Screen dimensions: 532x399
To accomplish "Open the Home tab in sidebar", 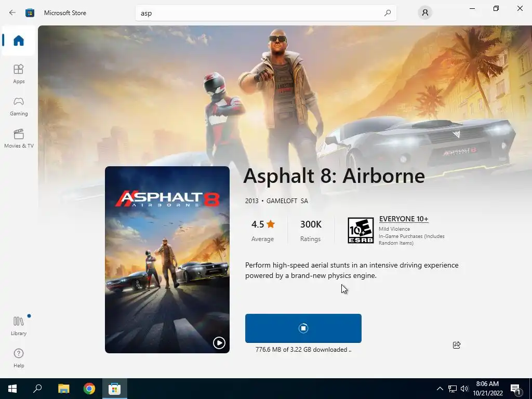I will click(19, 41).
